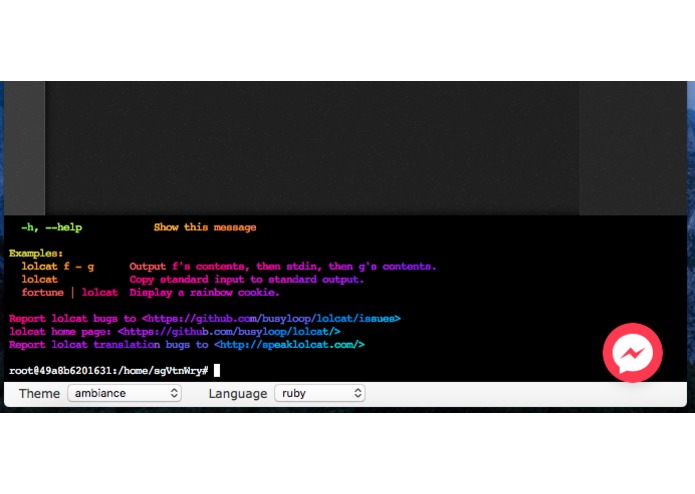Screen dimensions: 695x494
Task: Click the 'fortune | lolcat' example command
Action: 70,292
